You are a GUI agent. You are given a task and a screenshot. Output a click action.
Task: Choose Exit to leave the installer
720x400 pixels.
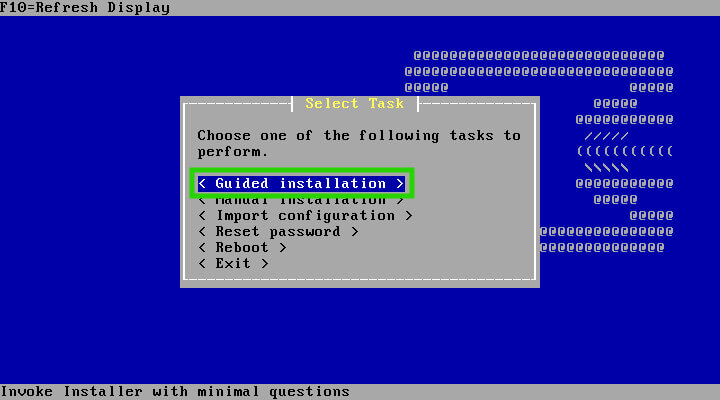(x=233, y=264)
